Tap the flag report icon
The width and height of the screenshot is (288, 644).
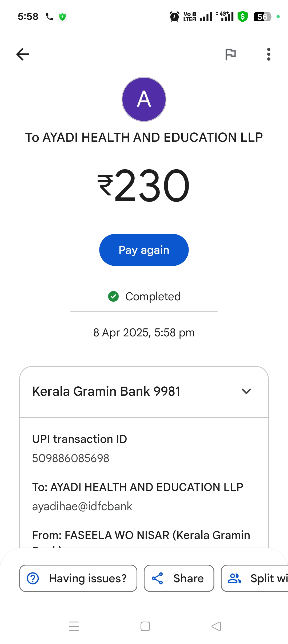230,54
